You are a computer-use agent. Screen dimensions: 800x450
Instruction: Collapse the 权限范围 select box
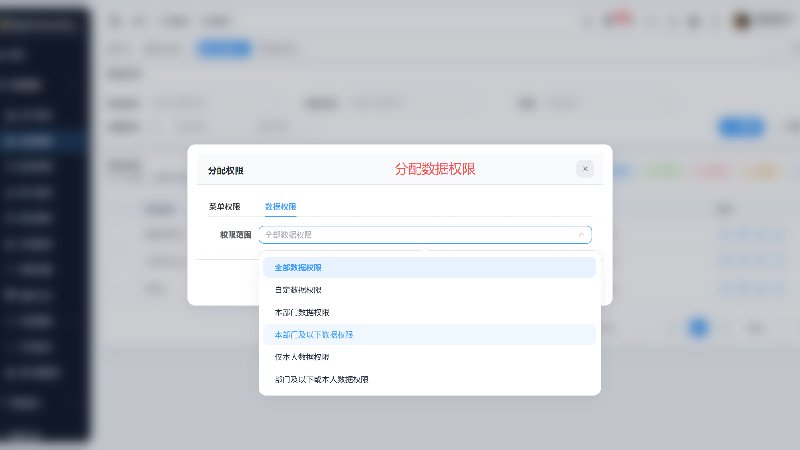pos(425,235)
